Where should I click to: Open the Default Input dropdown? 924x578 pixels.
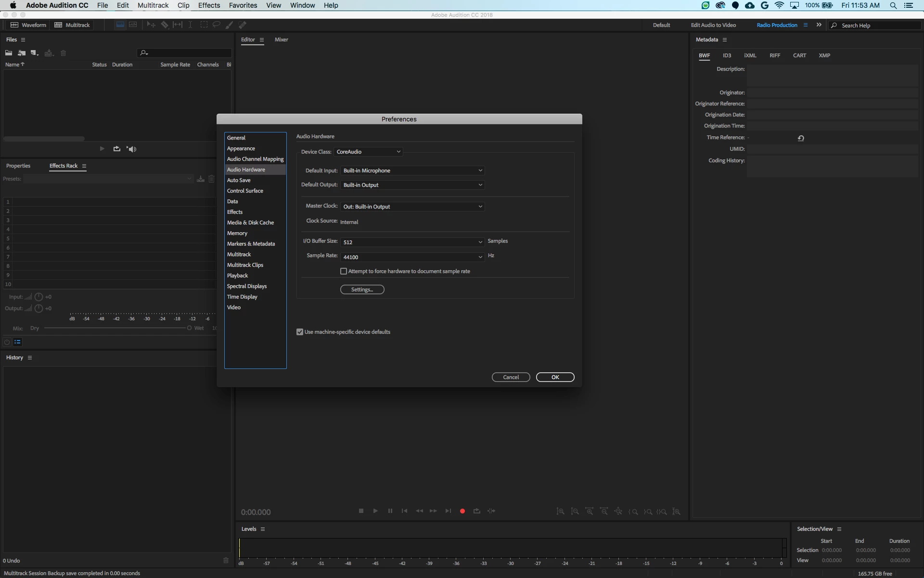coord(412,171)
